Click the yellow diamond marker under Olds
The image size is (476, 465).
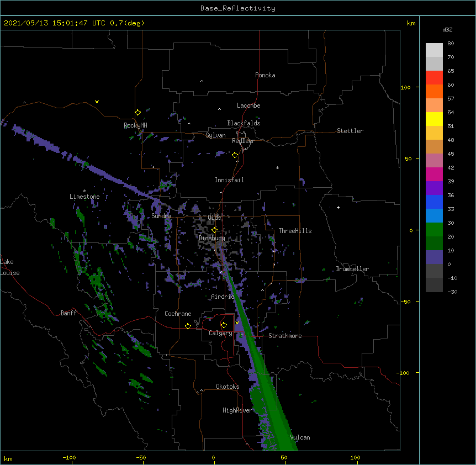(x=215, y=230)
